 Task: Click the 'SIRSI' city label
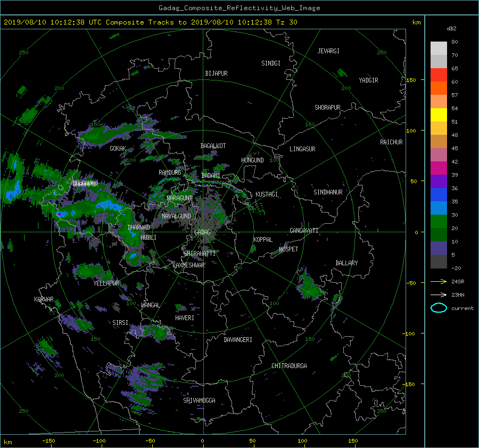(120, 323)
